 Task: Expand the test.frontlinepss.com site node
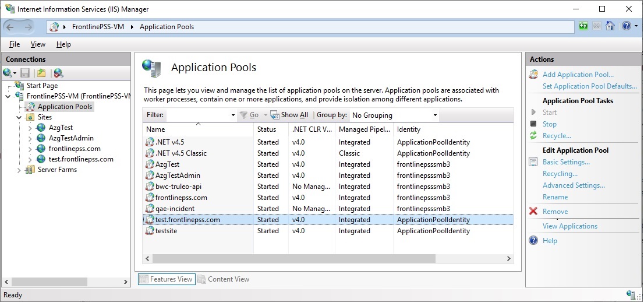tap(30, 159)
